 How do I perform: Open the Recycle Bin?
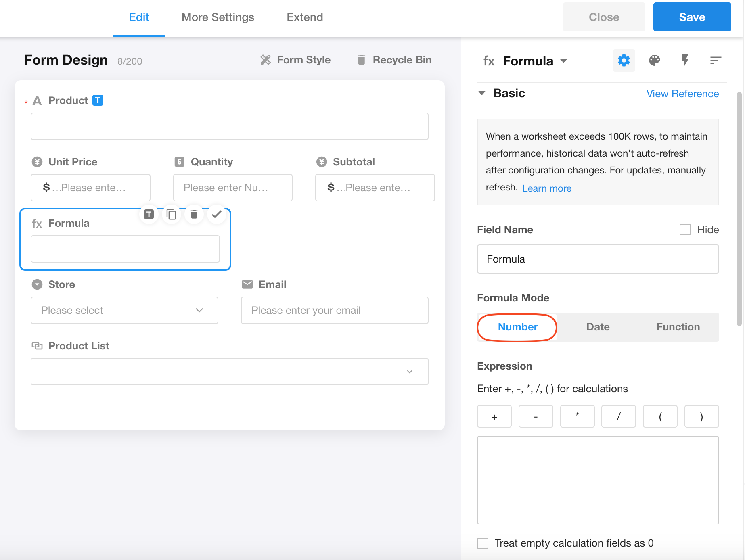click(394, 60)
